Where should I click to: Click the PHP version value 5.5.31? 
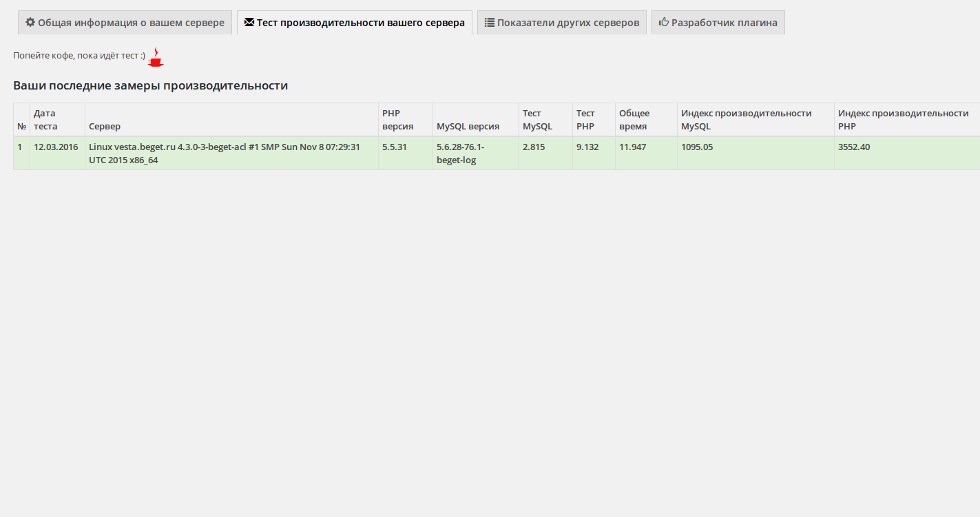coord(395,147)
